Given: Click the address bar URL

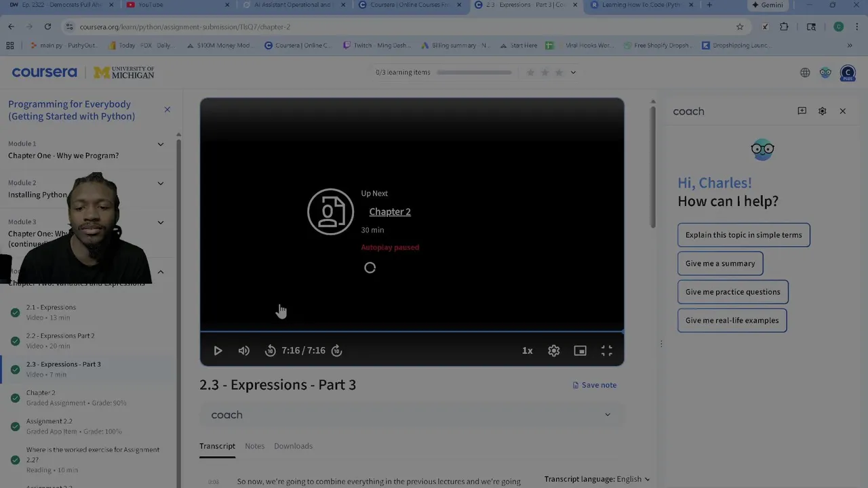Looking at the screenshot, I should pos(184,27).
